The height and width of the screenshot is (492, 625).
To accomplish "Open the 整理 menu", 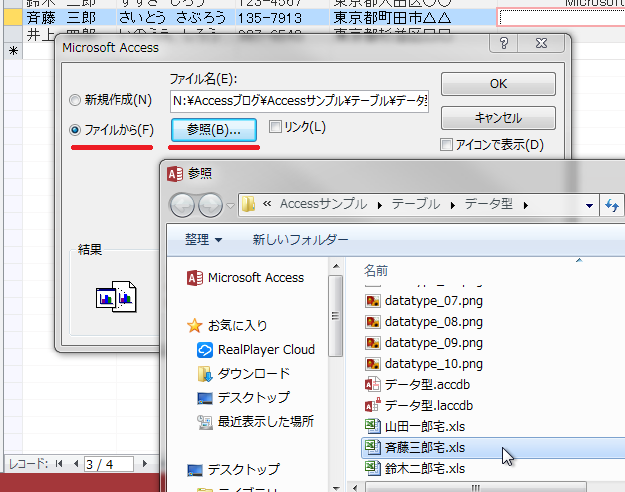I will pyautogui.click(x=203, y=240).
